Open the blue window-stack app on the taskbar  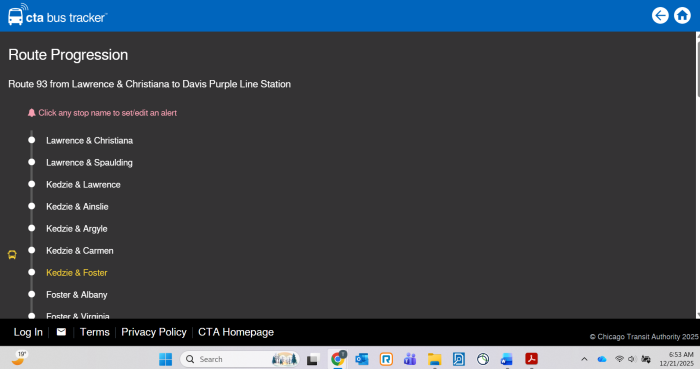coord(507,359)
